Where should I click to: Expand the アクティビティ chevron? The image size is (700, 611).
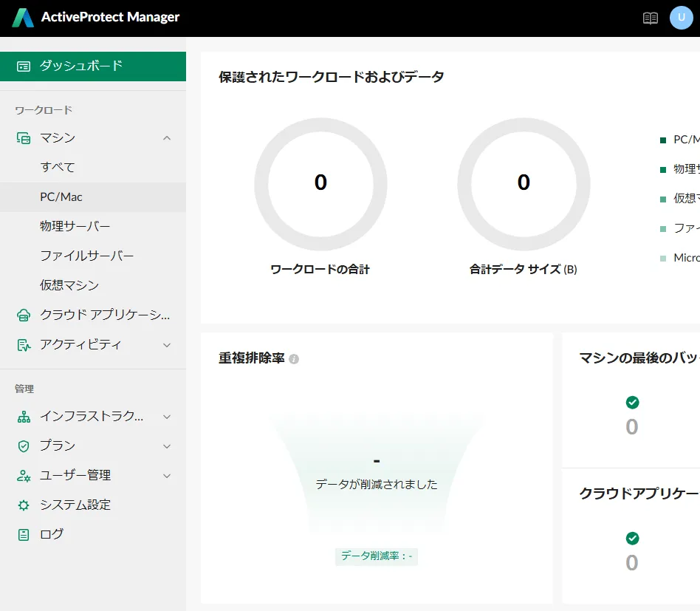(x=167, y=345)
